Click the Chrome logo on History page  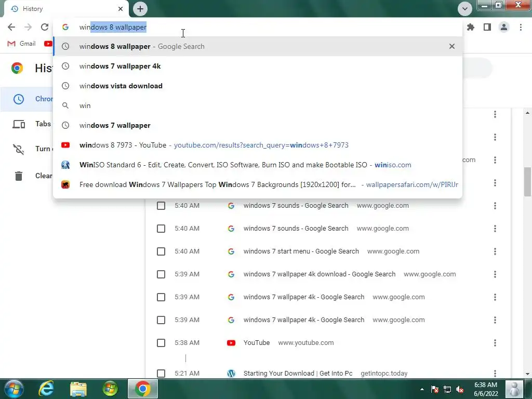pos(17,68)
